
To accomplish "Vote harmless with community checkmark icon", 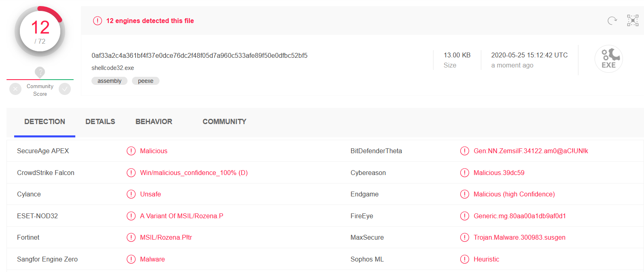I will click(65, 89).
